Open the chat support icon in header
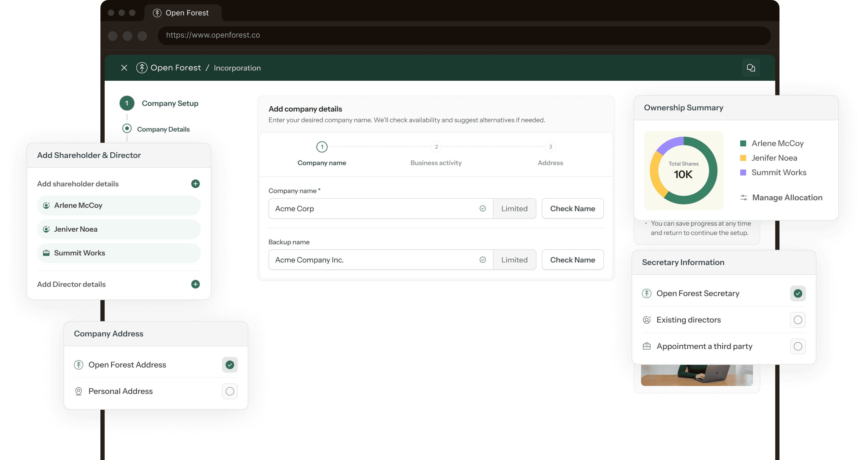 click(750, 68)
